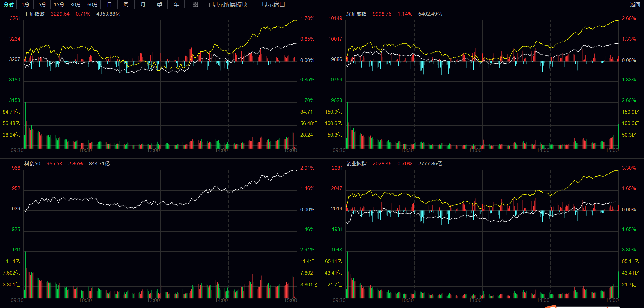
Task: Open the 月 monthly chart tab
Action: click(143, 5)
